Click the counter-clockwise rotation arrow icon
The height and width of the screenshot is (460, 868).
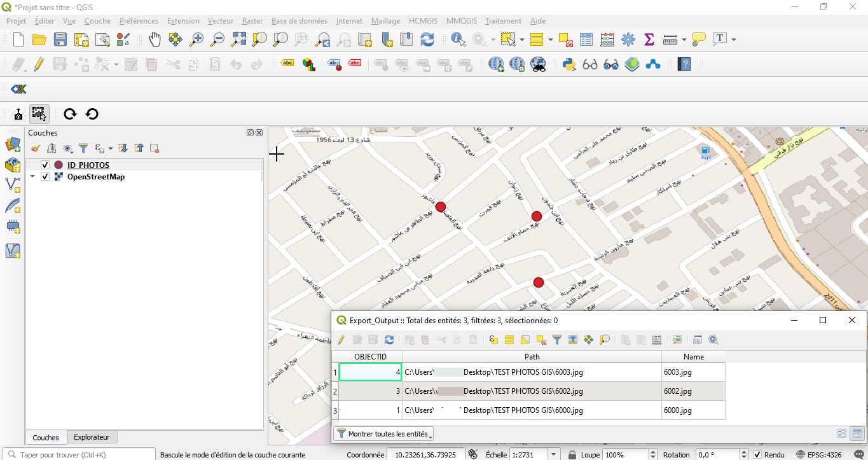tap(92, 115)
